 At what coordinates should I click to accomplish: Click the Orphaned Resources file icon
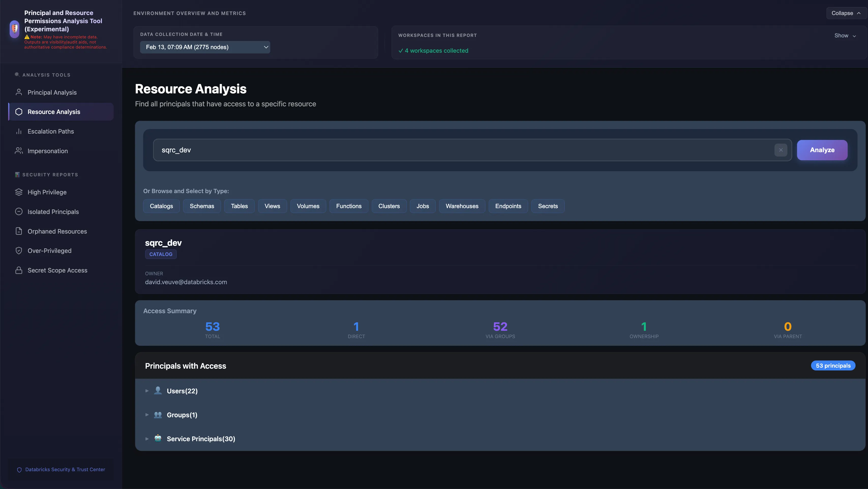pyautogui.click(x=19, y=231)
